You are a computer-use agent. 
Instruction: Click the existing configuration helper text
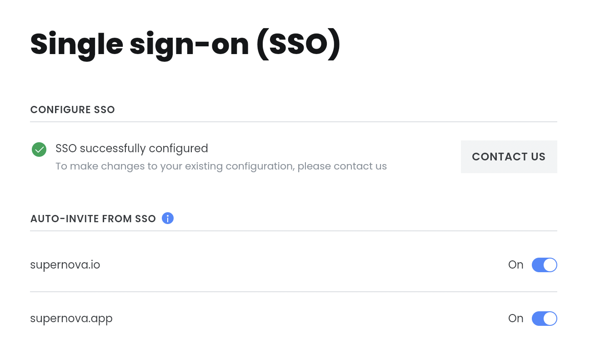tap(221, 166)
